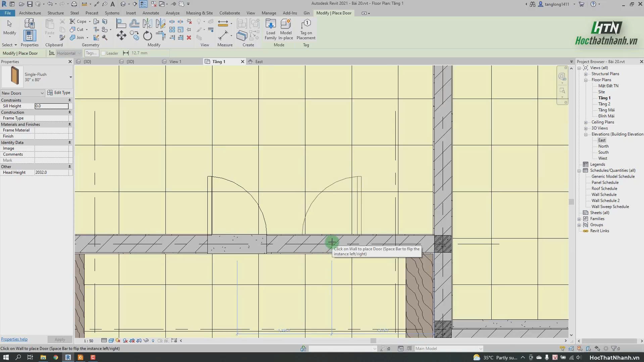Viewport: 644px width, 362px height.
Task: Click the drawing area vertical scrollbar thumb
Action: pyautogui.click(x=571, y=202)
